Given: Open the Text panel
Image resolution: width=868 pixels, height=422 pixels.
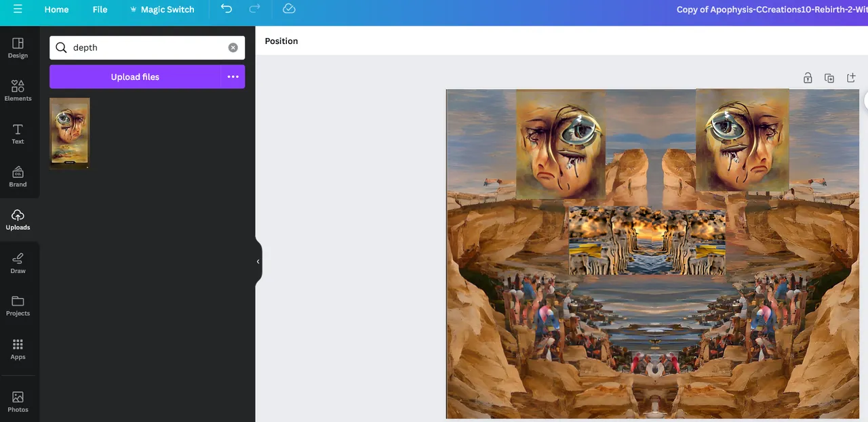Looking at the screenshot, I should click(18, 134).
